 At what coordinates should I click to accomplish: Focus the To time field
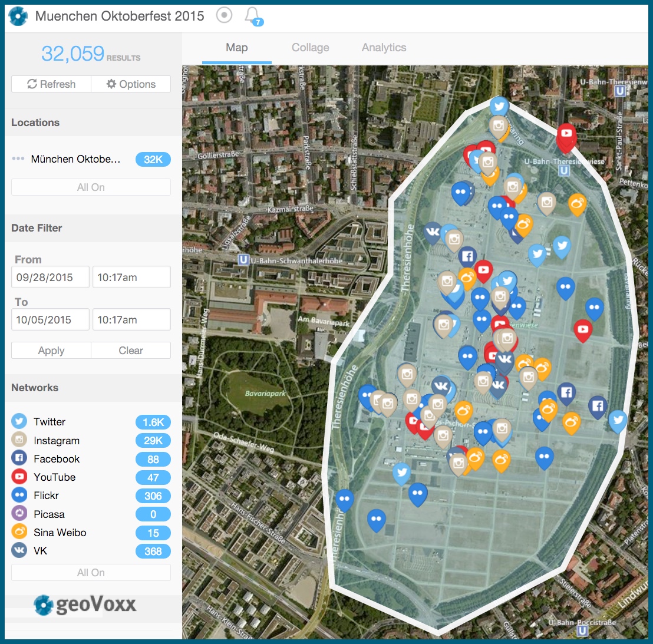[131, 319]
